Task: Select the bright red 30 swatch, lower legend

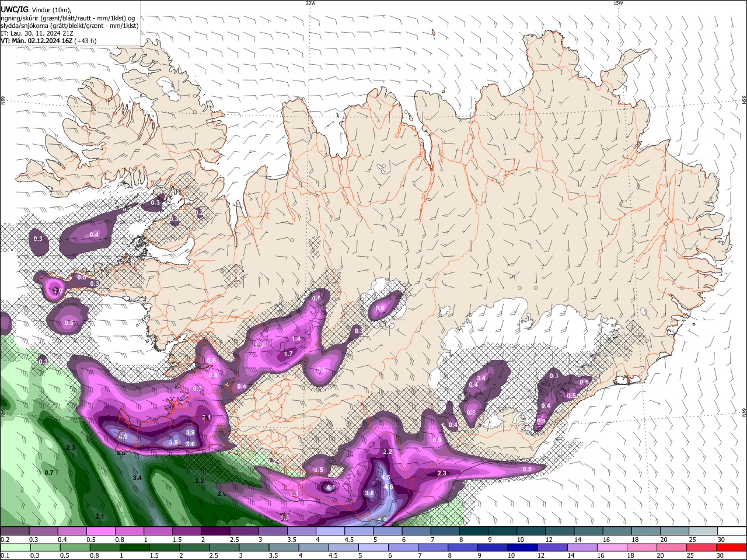Action: coord(732,547)
